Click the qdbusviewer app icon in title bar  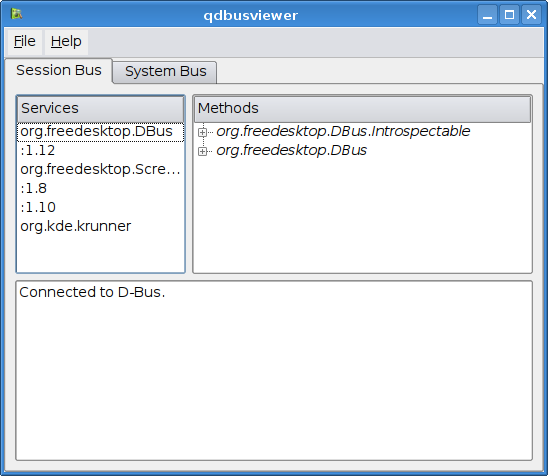[16, 14]
